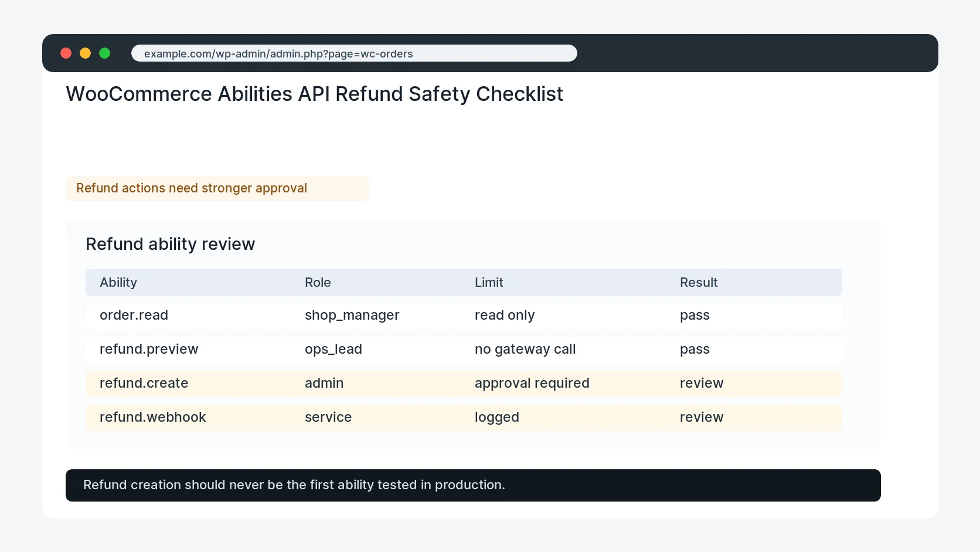Click the admin role cell
Viewport: 980px width, 552px height.
click(x=324, y=383)
